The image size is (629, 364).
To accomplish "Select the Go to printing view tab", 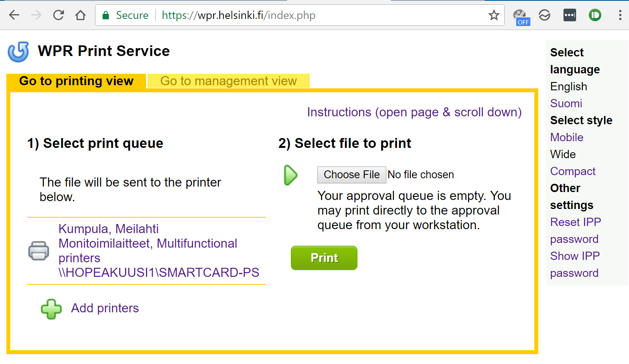I will pyautogui.click(x=76, y=81).
